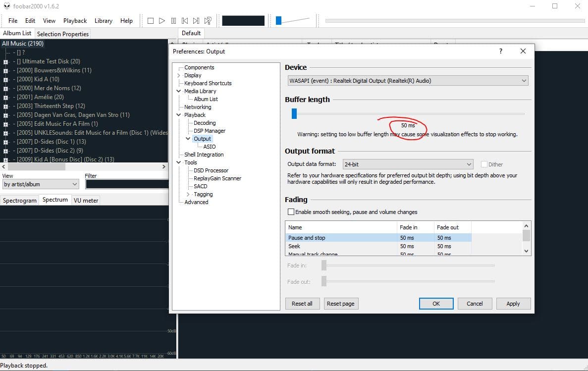This screenshot has width=588, height=371.
Task: Click the Pause toolbar icon
Action: 173,21
